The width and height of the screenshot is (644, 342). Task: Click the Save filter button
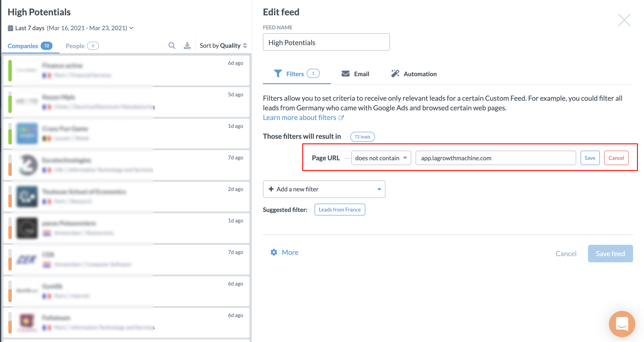tap(590, 158)
